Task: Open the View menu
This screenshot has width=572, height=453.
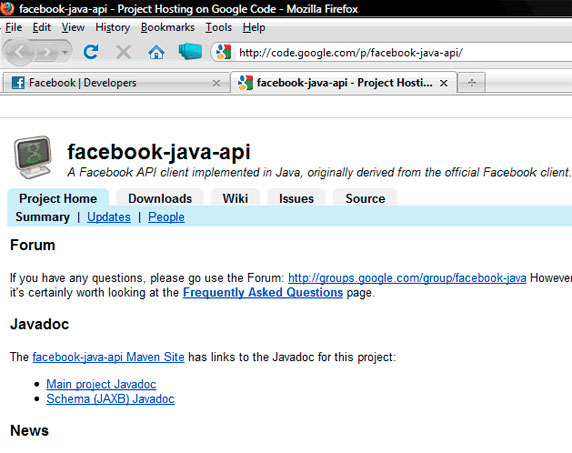Action: point(73,27)
